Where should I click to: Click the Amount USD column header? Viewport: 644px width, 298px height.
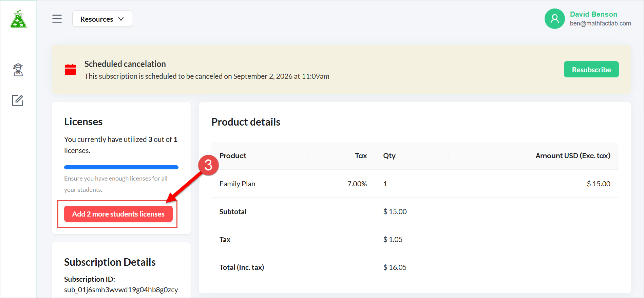point(573,156)
